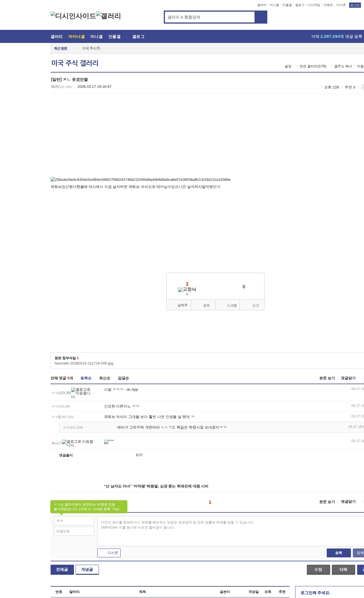Open 인물갤 link in top utility bar
364x598 pixels.
(x=287, y=5)
